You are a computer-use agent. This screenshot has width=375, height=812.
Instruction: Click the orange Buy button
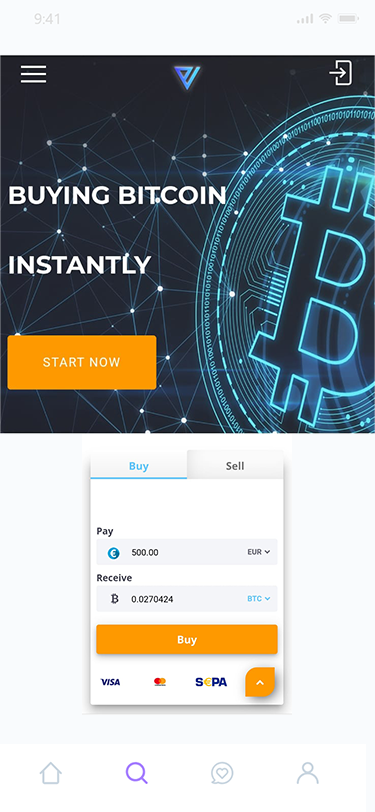click(x=187, y=640)
